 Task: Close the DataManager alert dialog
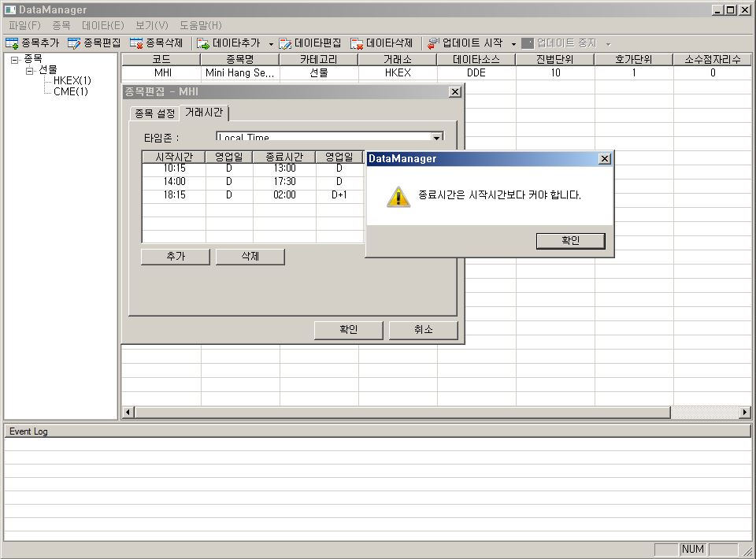(x=604, y=159)
